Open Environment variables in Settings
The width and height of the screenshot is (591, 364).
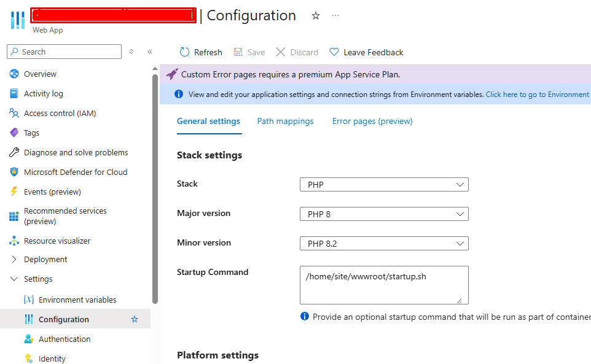(x=77, y=300)
